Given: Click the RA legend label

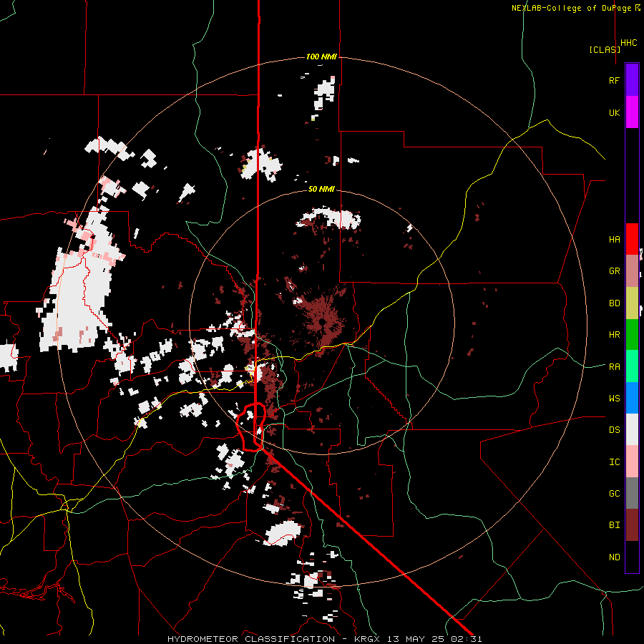Looking at the screenshot, I should 614,367.
